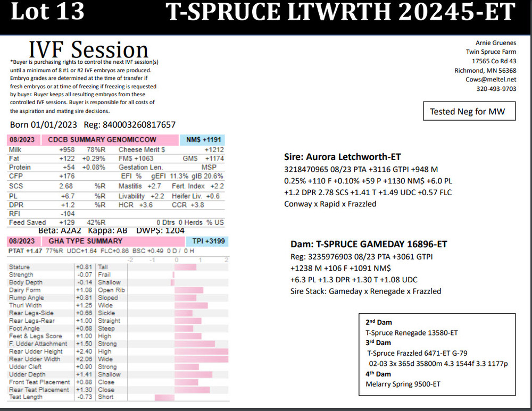The height and width of the screenshot is (411, 532).
Task: Select the "Rear Legs-Rear" trait label
Action: pyautogui.click(x=31, y=321)
